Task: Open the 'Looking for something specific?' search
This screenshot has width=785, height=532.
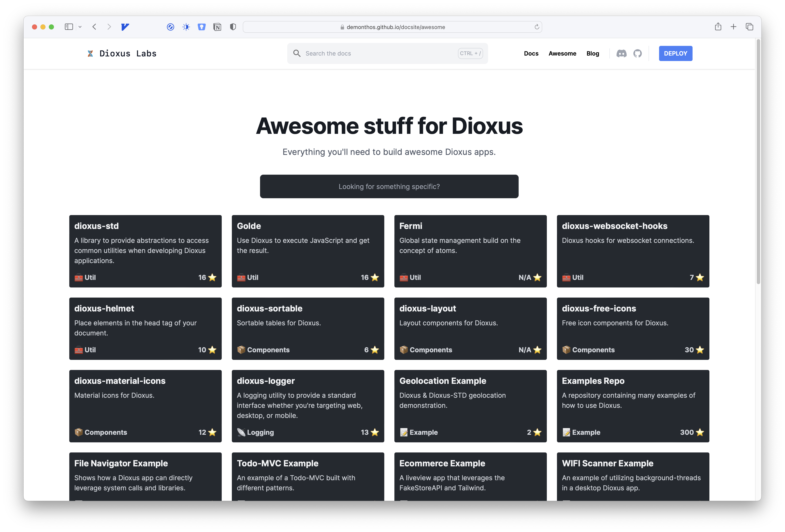Action: click(x=389, y=186)
